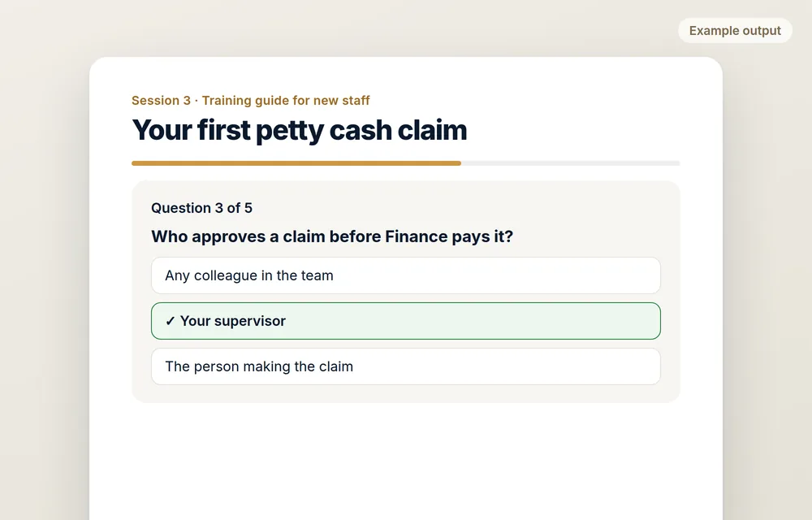The height and width of the screenshot is (520, 812).
Task: Click the right end of the gold progress fill
Action: 458,163
